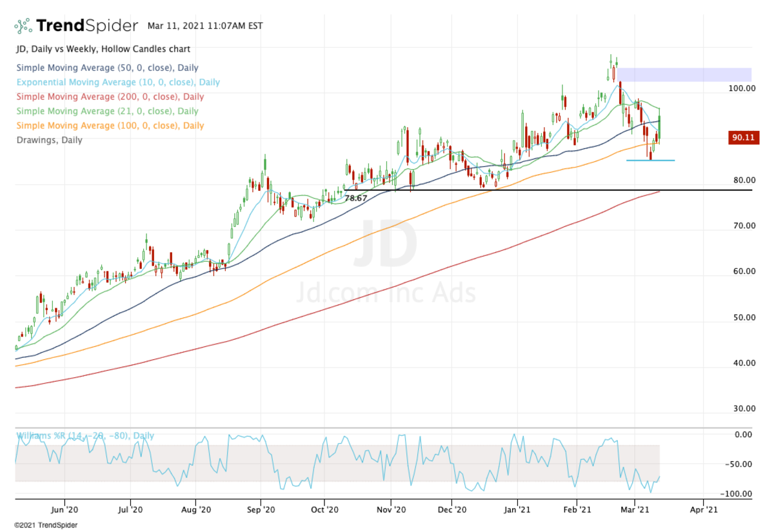
Task: Select the Simple Moving Average (50) legend entry
Action: 107,68
